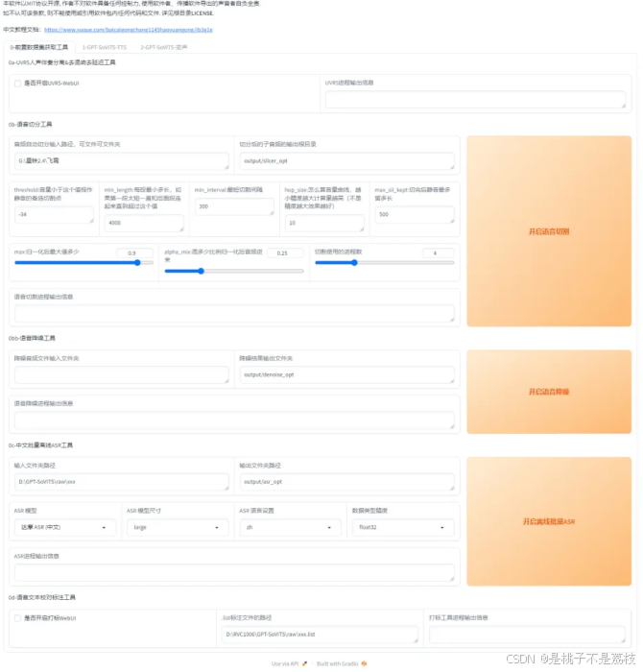Adjust the slicing process count slider

tap(385, 263)
